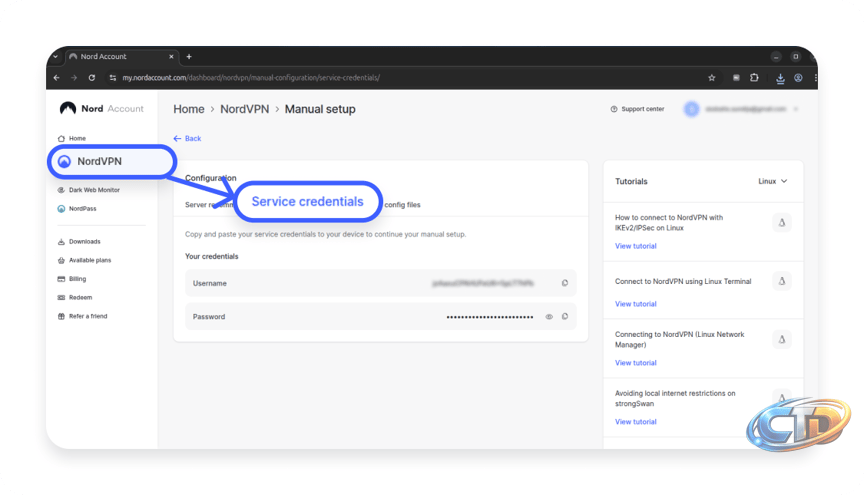Open the browser extensions puzzle icon
This screenshot has height=495, width=864.
tap(754, 78)
